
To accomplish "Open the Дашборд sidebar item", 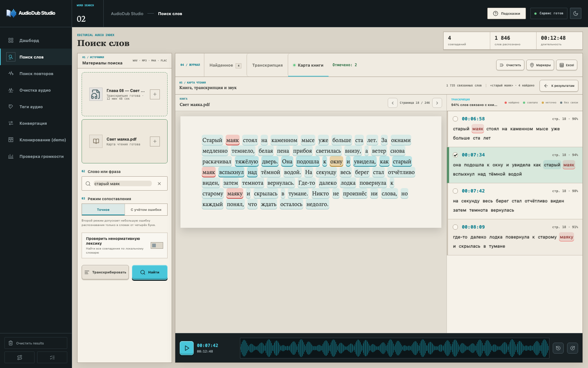I will pos(36,40).
